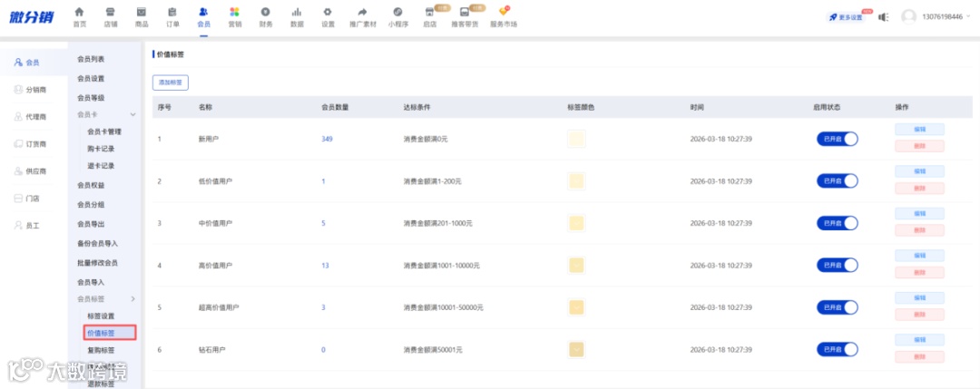Collapse the 会员卡 submenu chevron

pyautogui.click(x=132, y=115)
